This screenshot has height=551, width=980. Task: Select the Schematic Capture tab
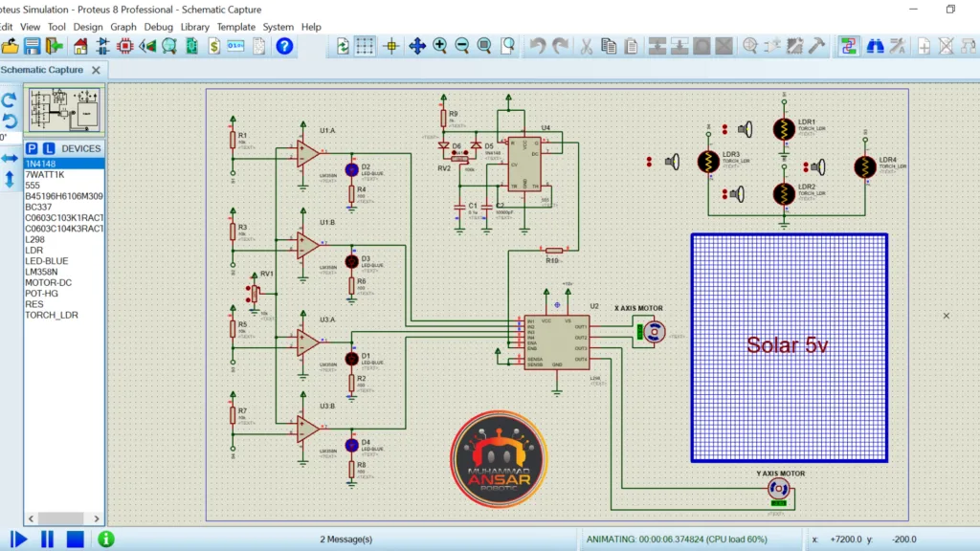coord(42,70)
